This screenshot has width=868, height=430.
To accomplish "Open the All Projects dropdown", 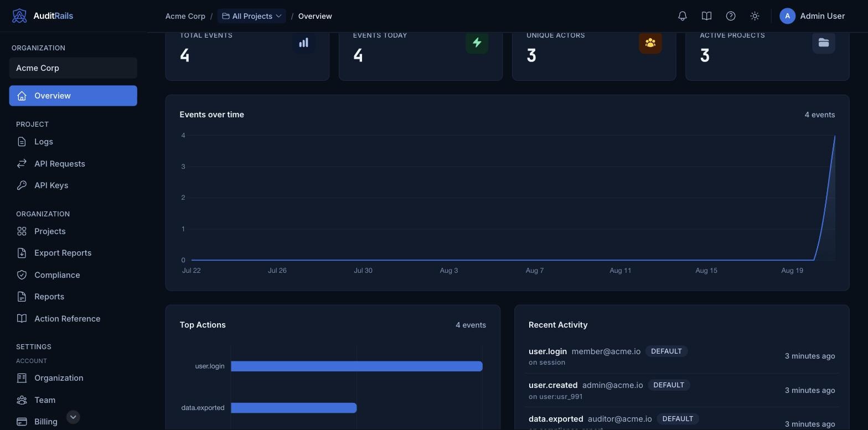I will (252, 16).
